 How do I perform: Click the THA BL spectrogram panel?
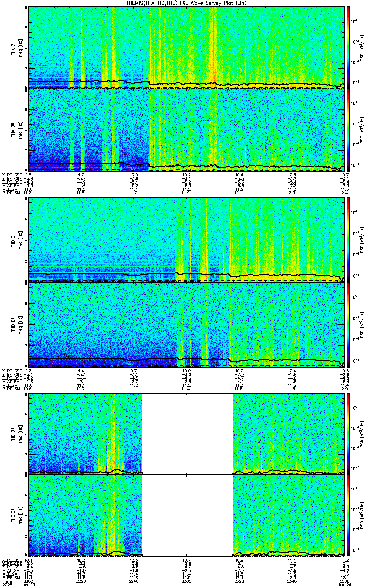point(187,48)
